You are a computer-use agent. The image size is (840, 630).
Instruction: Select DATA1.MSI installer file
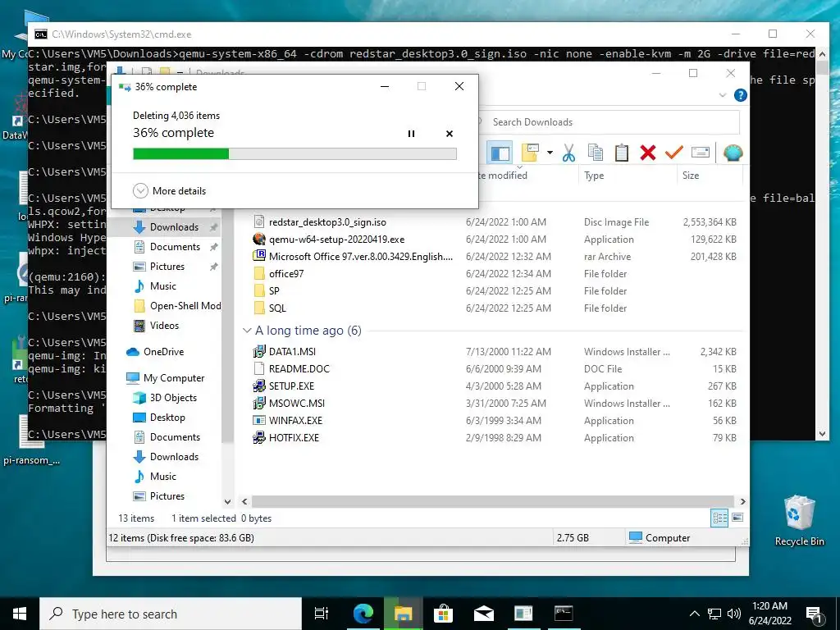click(292, 351)
